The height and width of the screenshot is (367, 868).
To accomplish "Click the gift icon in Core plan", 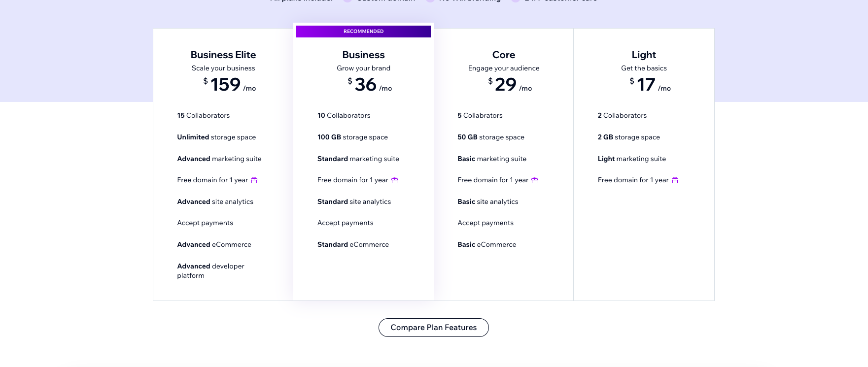I will (534, 180).
